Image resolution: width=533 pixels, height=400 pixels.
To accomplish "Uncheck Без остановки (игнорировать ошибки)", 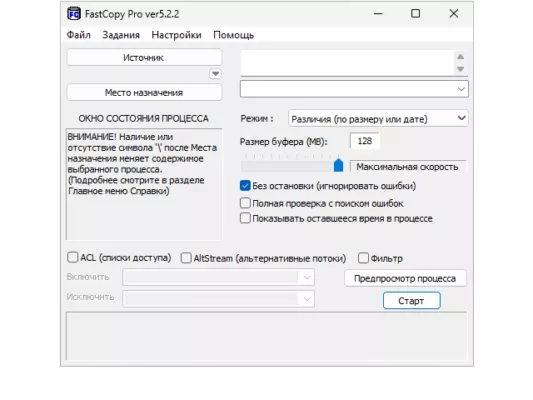I will pyautogui.click(x=245, y=186).
